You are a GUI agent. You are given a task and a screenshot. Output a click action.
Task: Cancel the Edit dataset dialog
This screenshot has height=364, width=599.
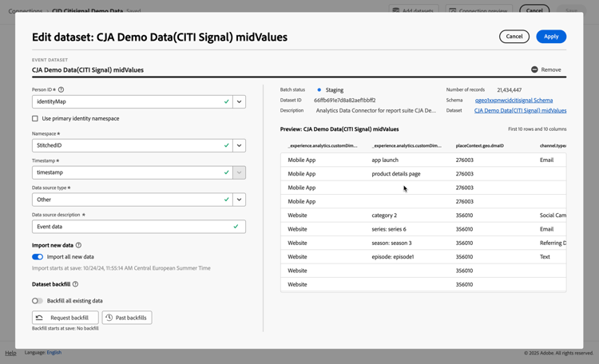[514, 36]
